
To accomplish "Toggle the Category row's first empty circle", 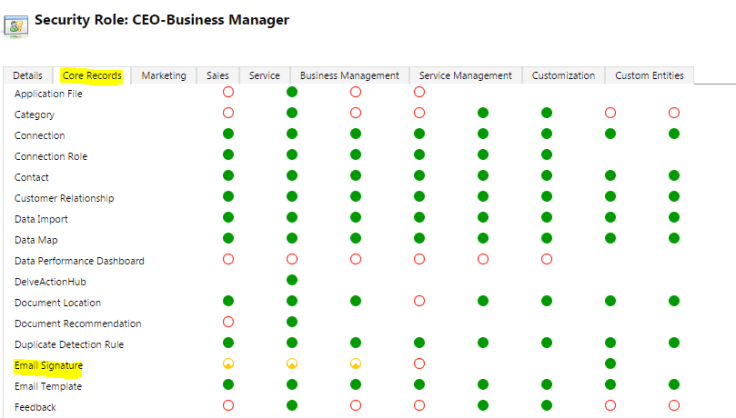I will [x=228, y=113].
